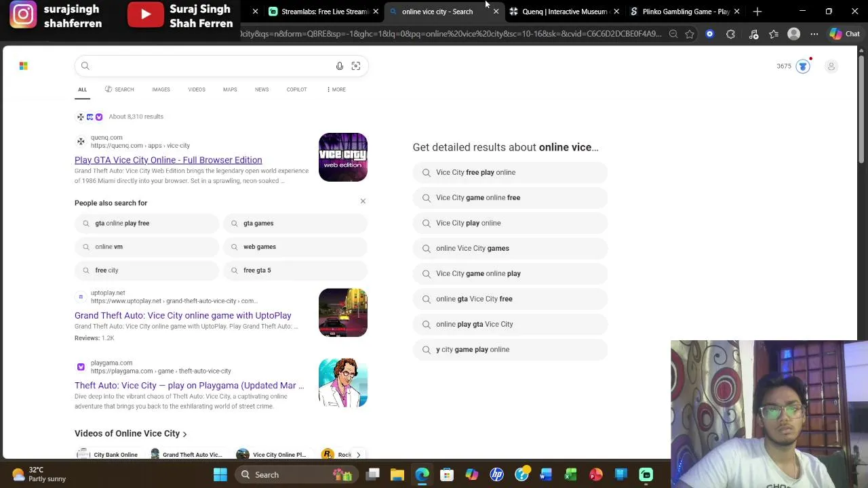This screenshot has height=488, width=868.
Task: Click online play gta Vice City suggestion
Action: pos(510,324)
